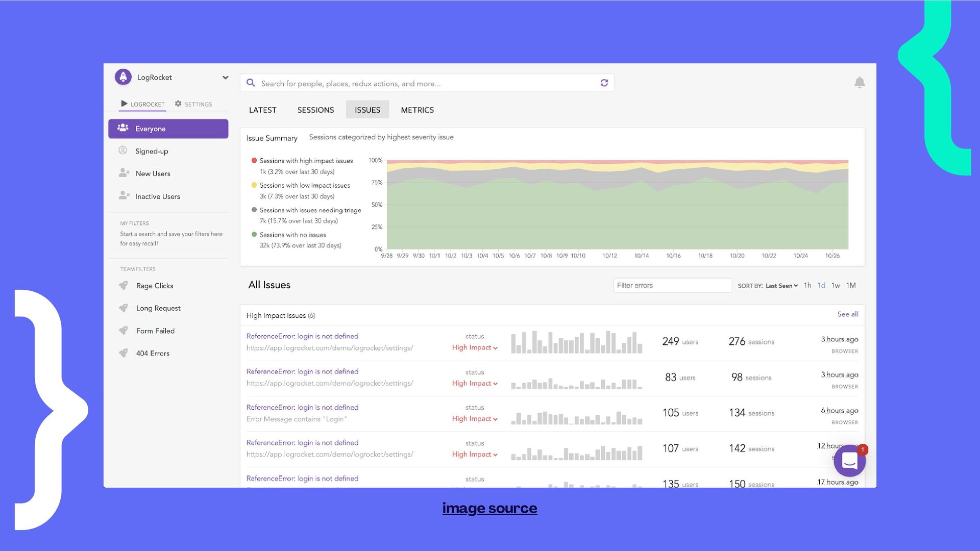
Task: Click the refresh icon in search bar
Action: pos(604,83)
